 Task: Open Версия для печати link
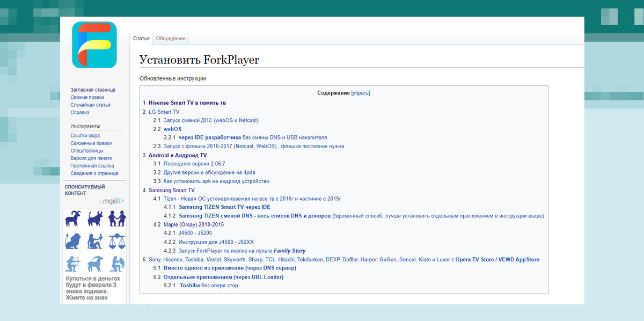pyautogui.click(x=91, y=158)
